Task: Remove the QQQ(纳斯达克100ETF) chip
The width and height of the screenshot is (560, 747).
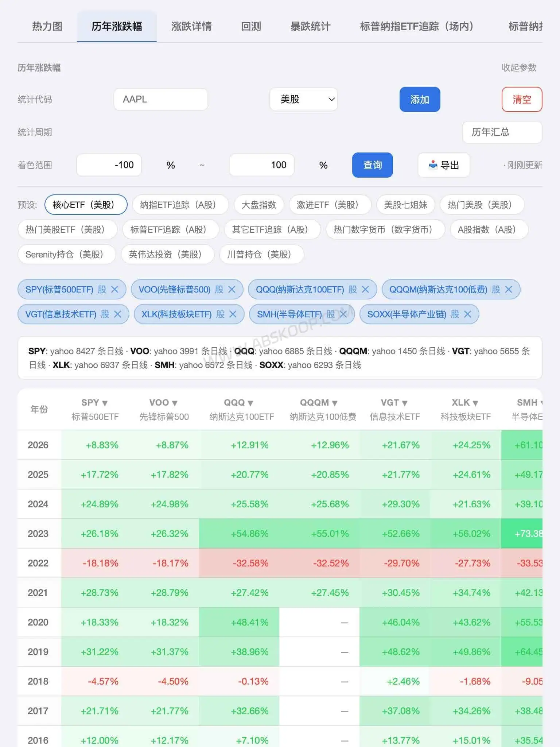Action: (365, 290)
